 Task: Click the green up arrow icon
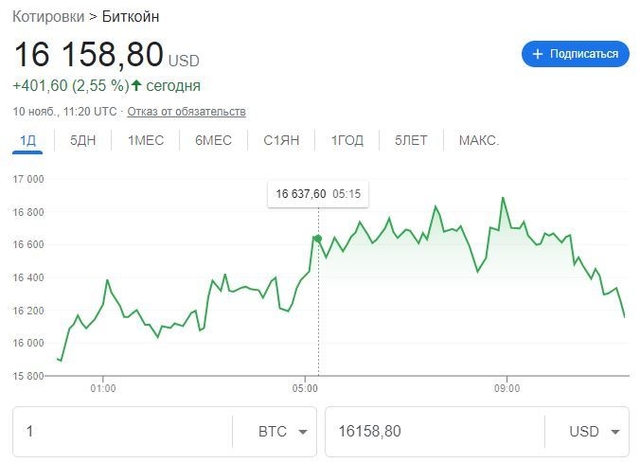pyautogui.click(x=136, y=86)
